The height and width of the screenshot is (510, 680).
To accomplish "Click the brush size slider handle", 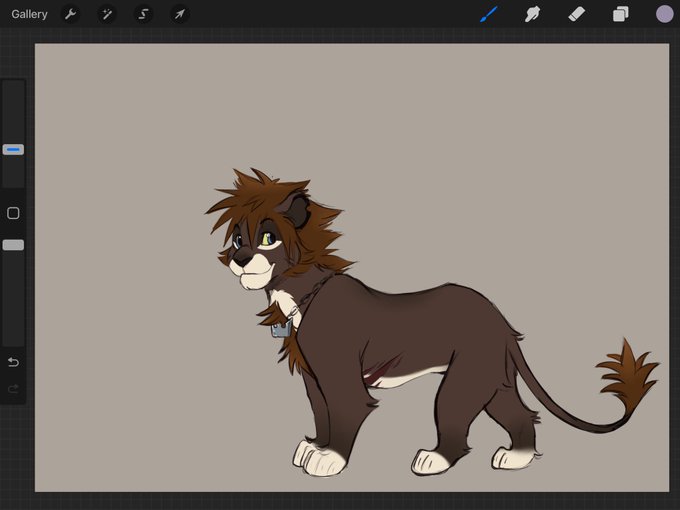I will pyautogui.click(x=13, y=150).
